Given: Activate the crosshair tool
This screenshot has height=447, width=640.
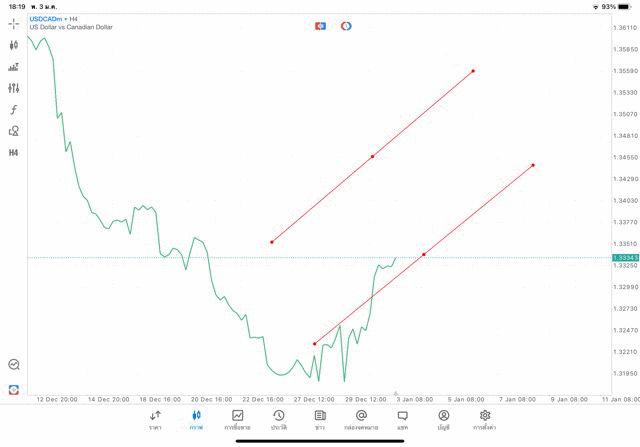Looking at the screenshot, I should tap(14, 23).
